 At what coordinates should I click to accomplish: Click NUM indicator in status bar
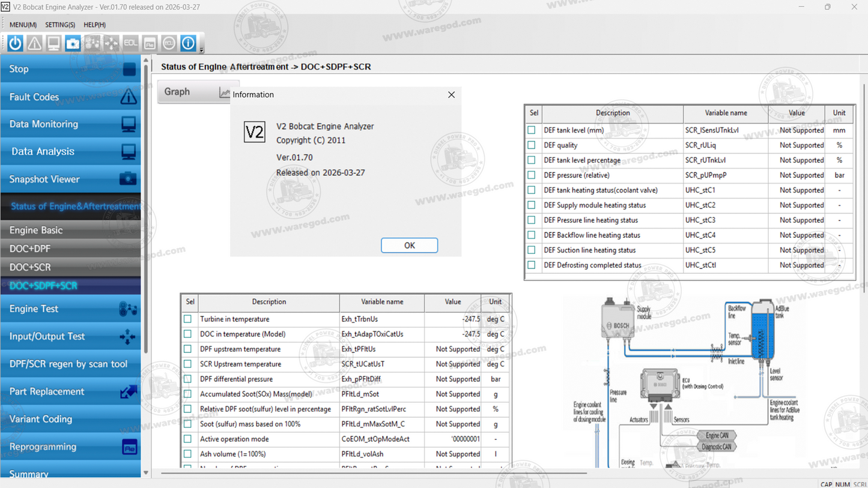(x=843, y=484)
